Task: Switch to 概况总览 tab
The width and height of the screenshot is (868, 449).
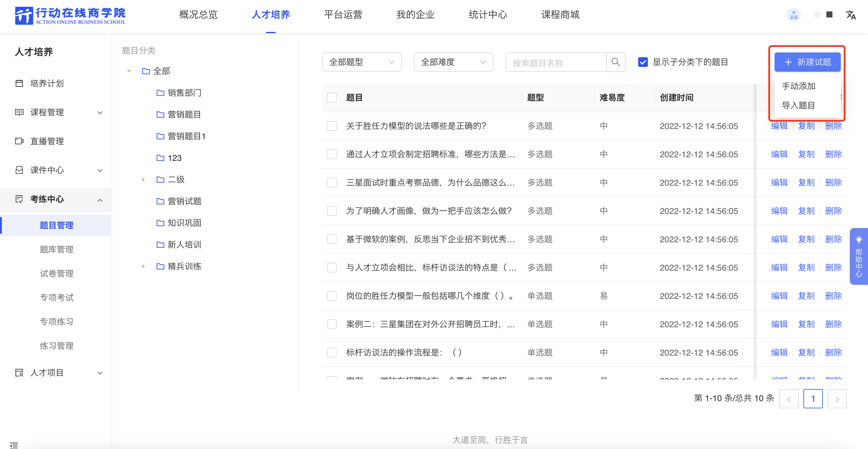Action: coord(198,15)
